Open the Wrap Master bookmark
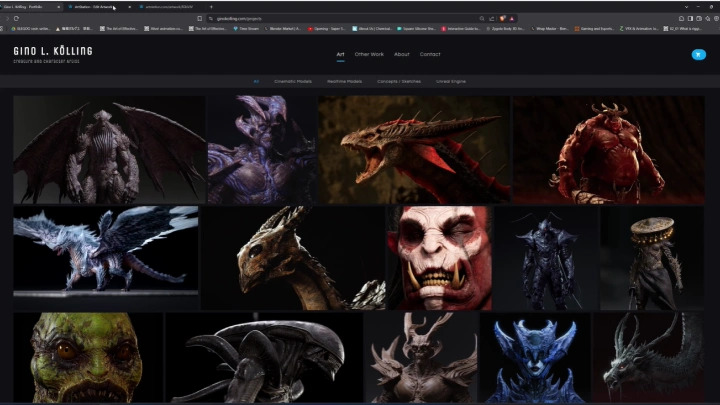720x405 pixels. [550, 28]
